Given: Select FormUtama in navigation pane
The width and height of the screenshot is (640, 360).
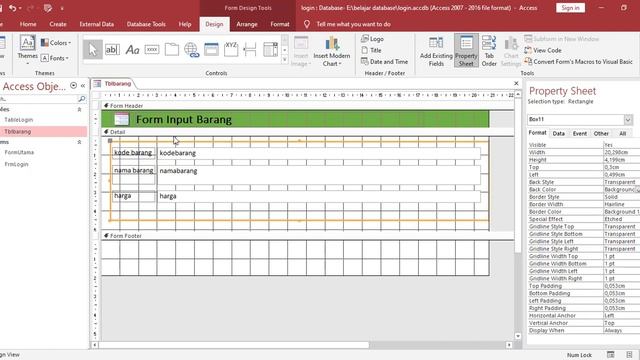Looking at the screenshot, I should coord(19,152).
